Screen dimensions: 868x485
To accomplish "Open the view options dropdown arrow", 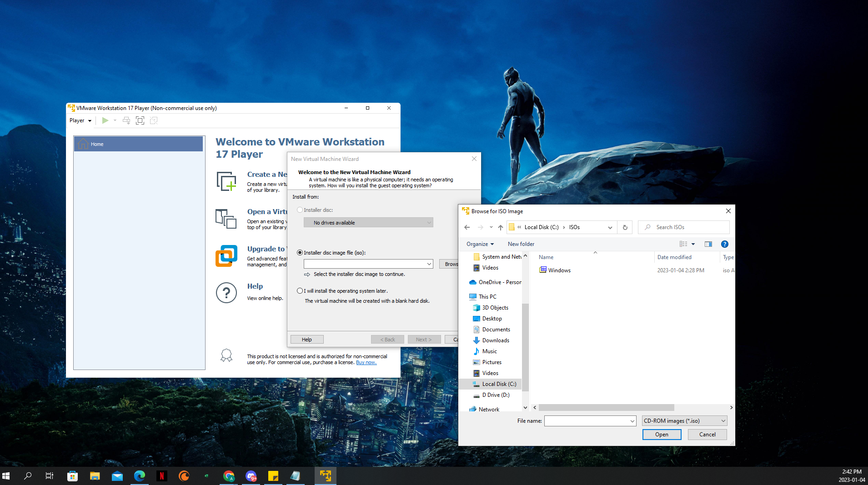I will pyautogui.click(x=693, y=244).
